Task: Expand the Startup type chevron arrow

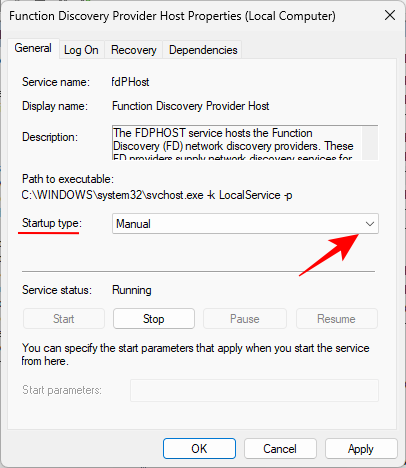Action: [x=370, y=224]
